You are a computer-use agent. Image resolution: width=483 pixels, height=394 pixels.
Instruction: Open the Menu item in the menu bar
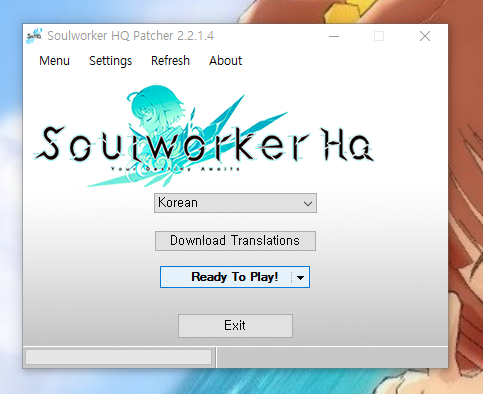click(54, 61)
